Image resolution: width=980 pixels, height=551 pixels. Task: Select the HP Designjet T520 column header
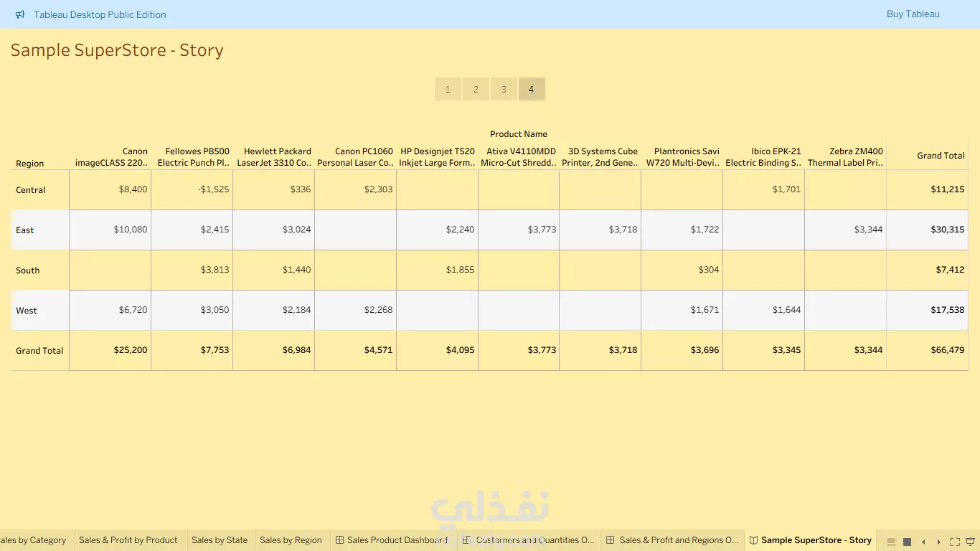pos(438,157)
